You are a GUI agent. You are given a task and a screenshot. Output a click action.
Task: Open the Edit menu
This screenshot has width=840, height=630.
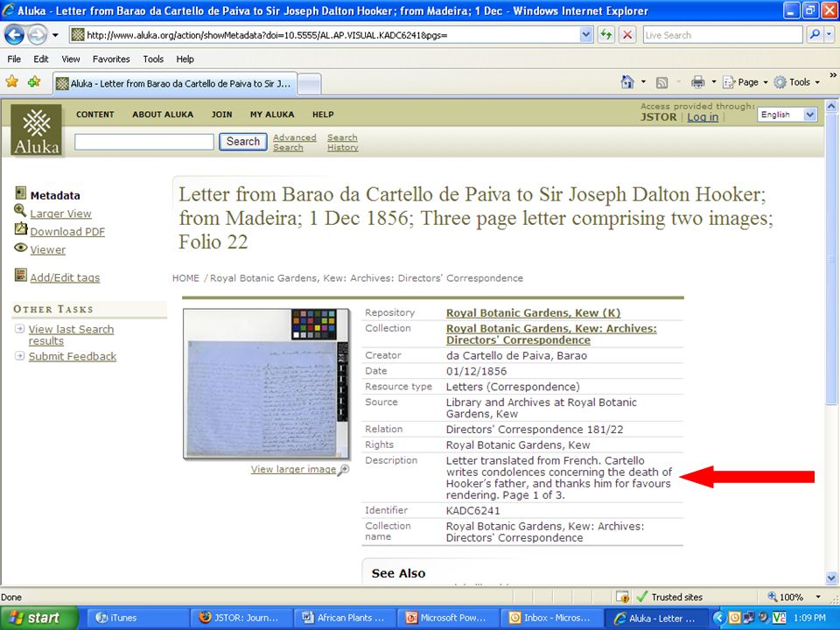41,59
